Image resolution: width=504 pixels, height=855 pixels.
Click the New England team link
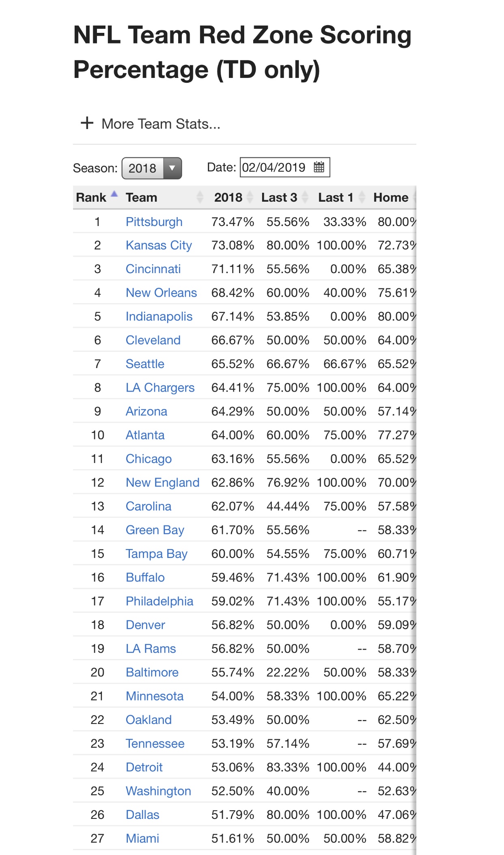tap(162, 483)
